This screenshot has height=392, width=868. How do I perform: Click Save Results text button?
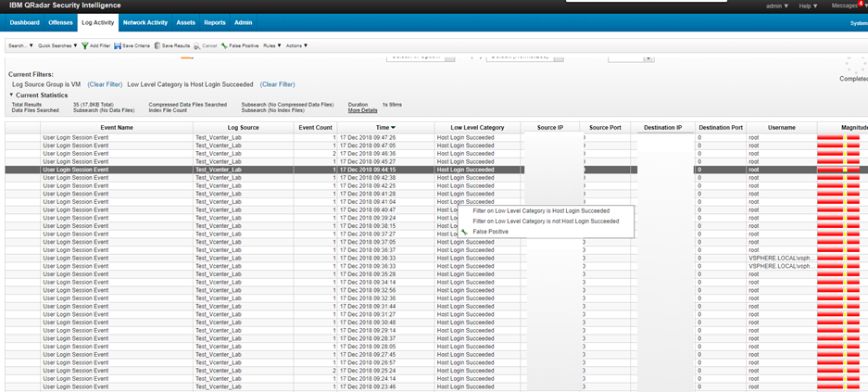[176, 46]
